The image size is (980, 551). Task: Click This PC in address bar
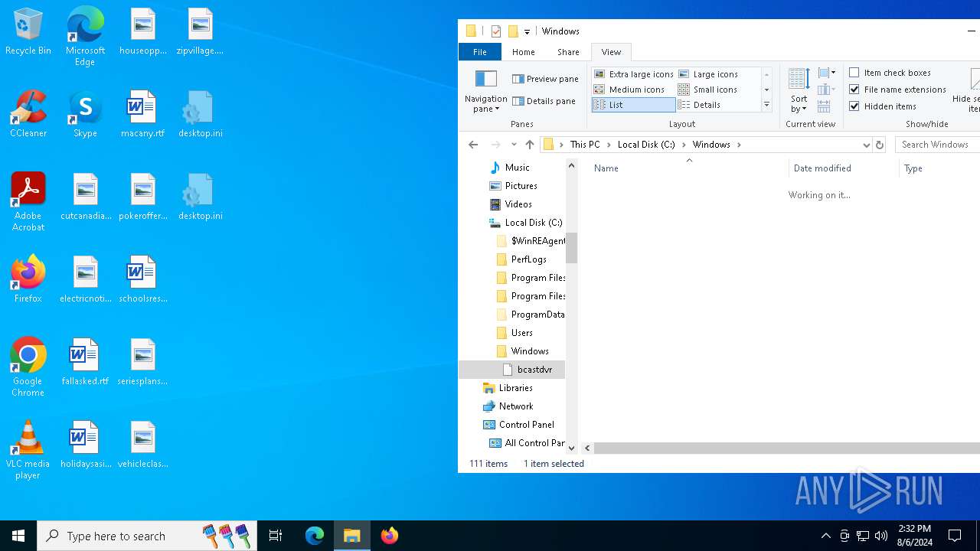pyautogui.click(x=585, y=145)
